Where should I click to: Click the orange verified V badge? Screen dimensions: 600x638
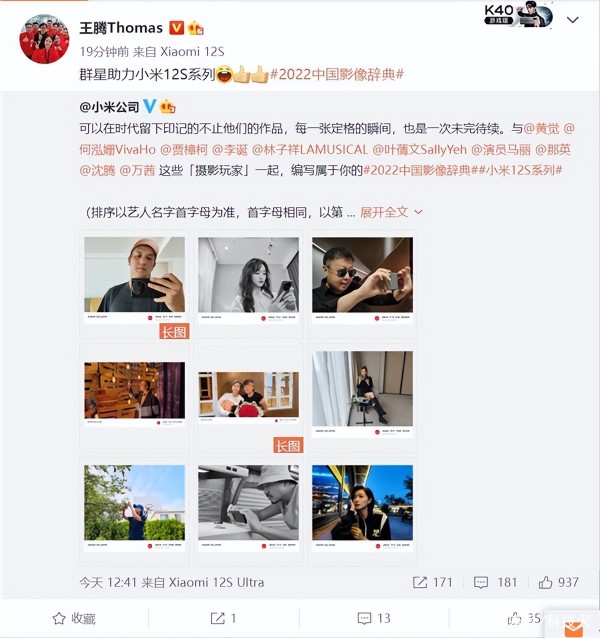click(x=176, y=28)
